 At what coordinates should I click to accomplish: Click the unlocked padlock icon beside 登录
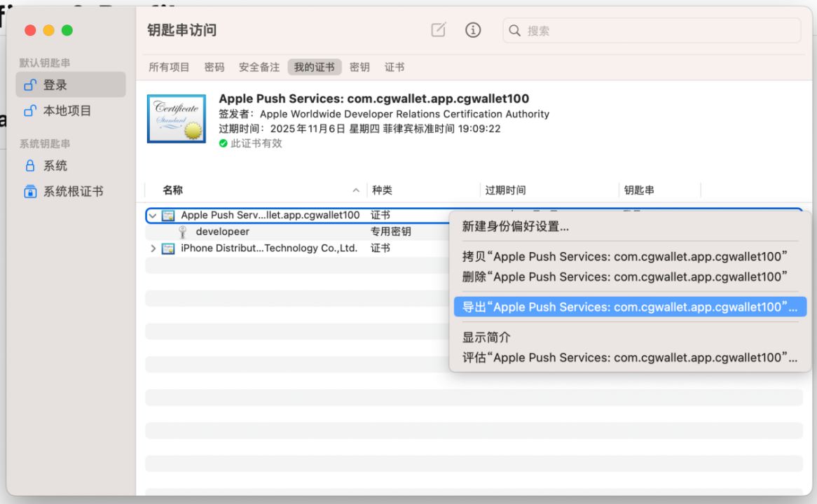pos(30,84)
